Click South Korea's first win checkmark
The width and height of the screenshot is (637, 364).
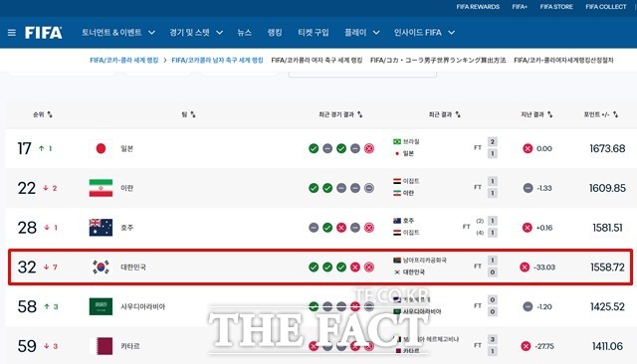click(314, 267)
